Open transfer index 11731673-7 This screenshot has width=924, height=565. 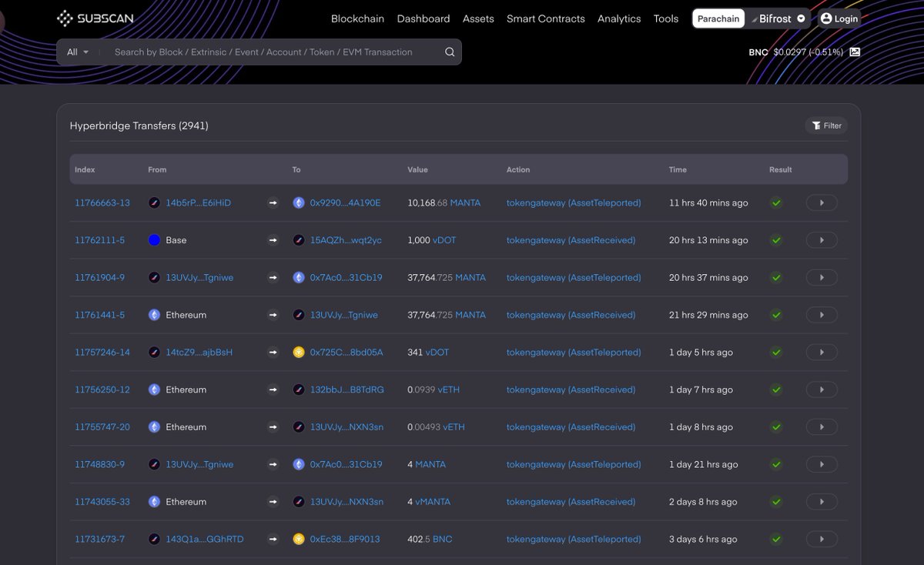pyautogui.click(x=99, y=540)
